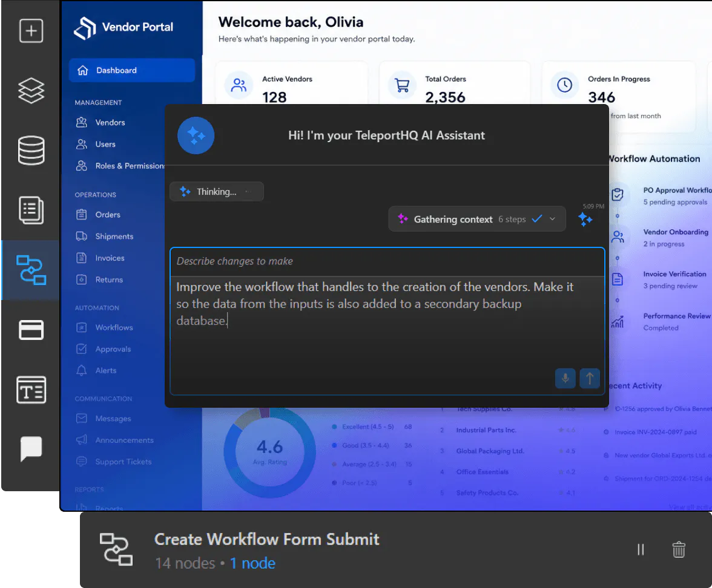Screen dimensions: 712x588
Task: Open Shipments in the sidebar
Action: tap(114, 237)
